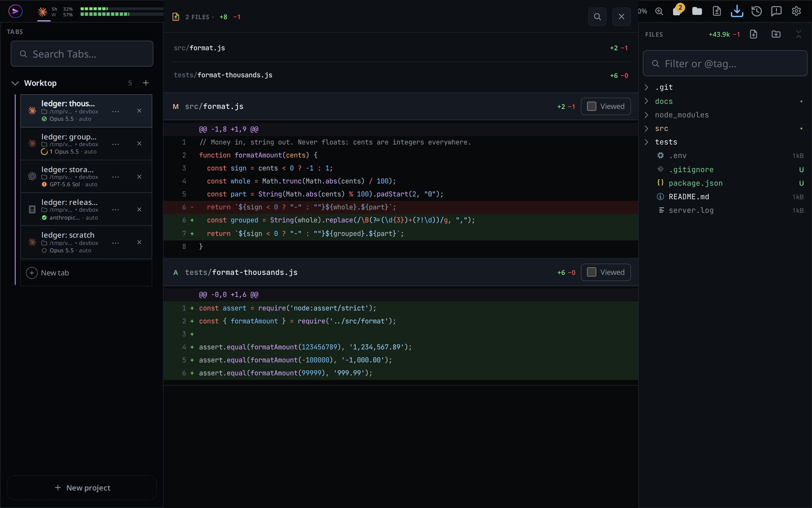This screenshot has height=508, width=812.
Task: Switch to ledger: thous... tab
Action: [x=86, y=111]
